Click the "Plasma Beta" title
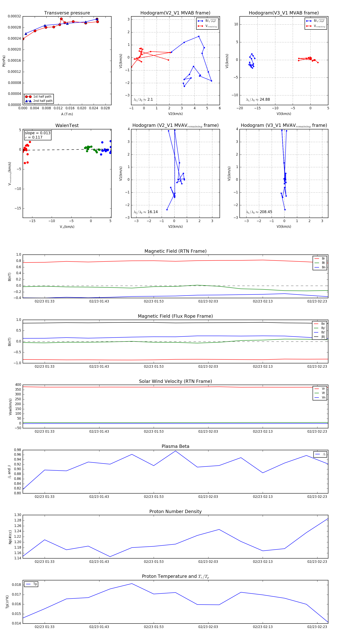351x644 pixels. (x=175, y=447)
